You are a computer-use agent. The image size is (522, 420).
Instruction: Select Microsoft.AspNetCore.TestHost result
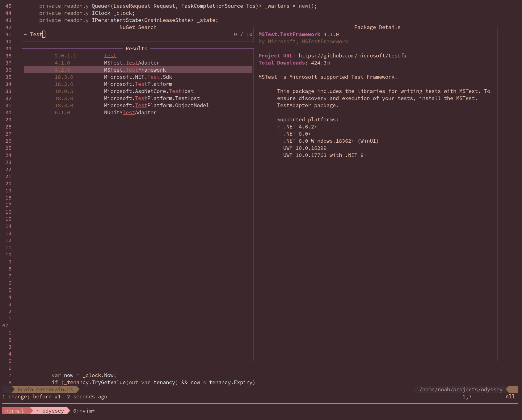point(138,91)
